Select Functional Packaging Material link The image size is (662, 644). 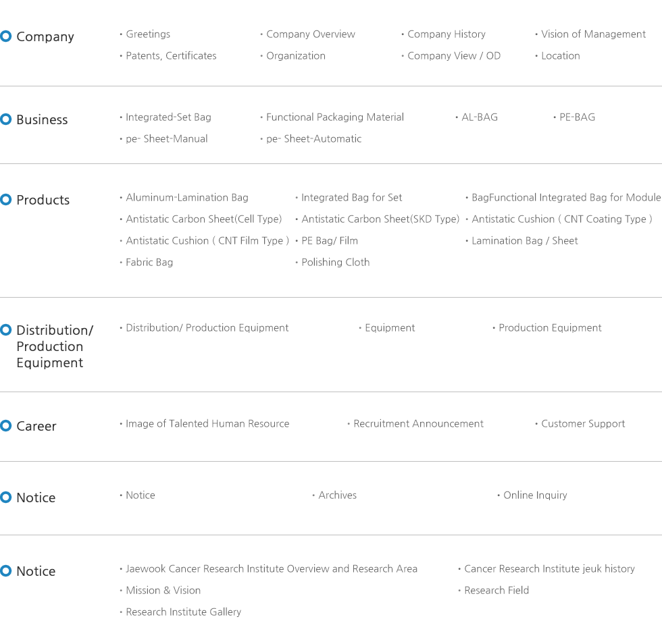pos(334,117)
